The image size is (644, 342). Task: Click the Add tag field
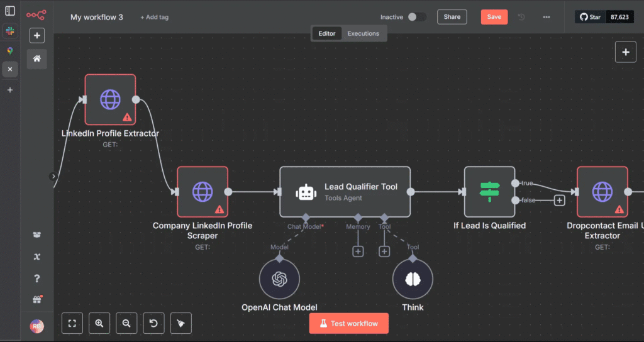coord(154,18)
